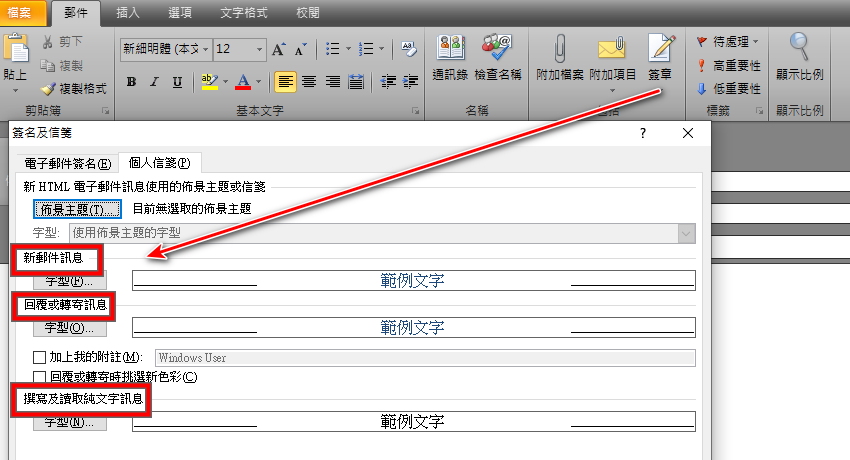The image size is (850, 460).
Task: Mark message Low Importance (低重要性)
Action: (728, 89)
